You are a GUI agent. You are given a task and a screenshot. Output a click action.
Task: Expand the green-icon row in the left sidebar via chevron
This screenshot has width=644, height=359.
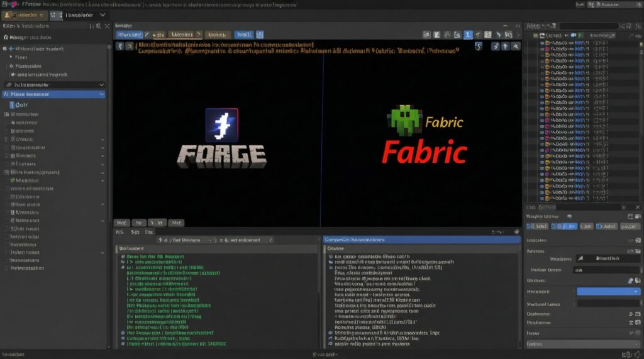[x=103, y=180]
